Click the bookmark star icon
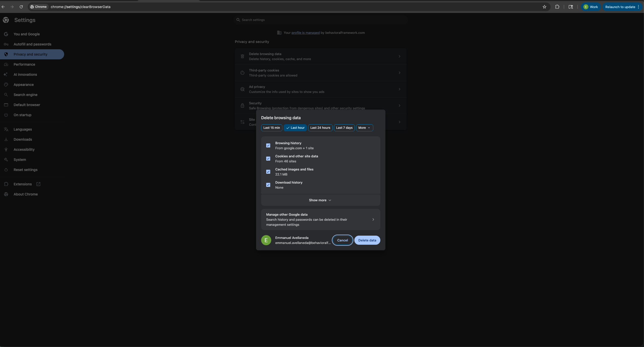 [x=544, y=7]
